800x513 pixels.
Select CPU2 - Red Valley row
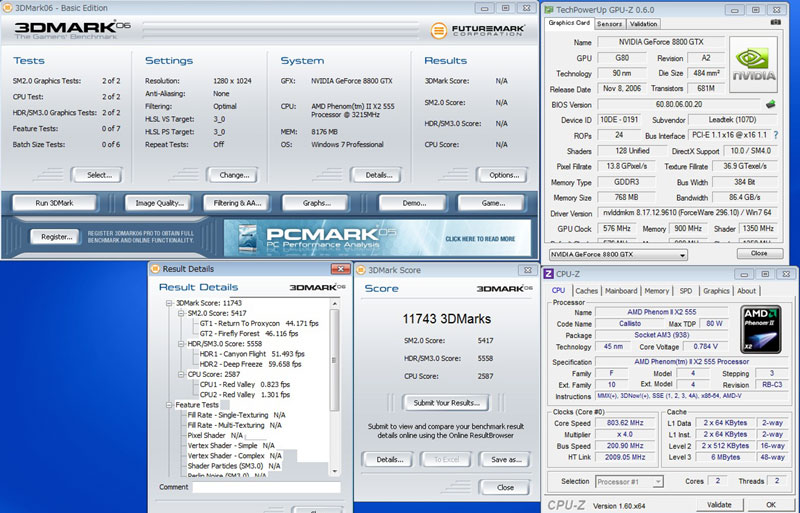coord(244,395)
